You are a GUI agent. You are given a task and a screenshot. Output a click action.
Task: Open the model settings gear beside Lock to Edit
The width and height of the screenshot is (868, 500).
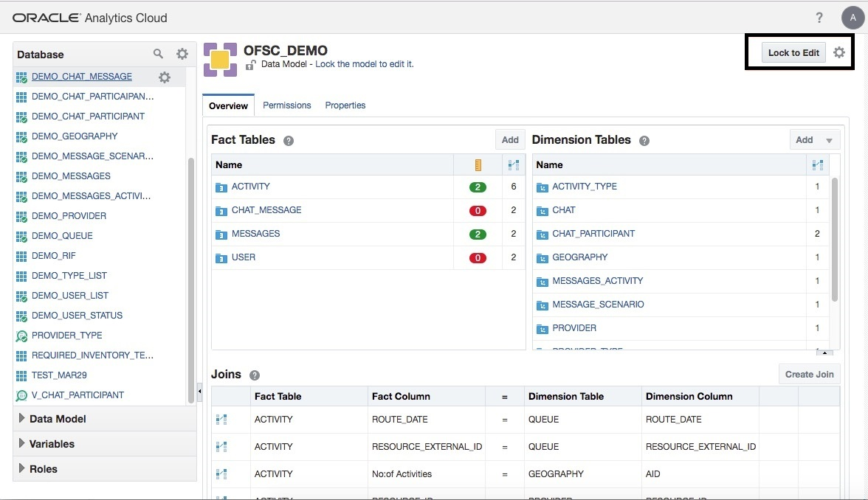839,52
